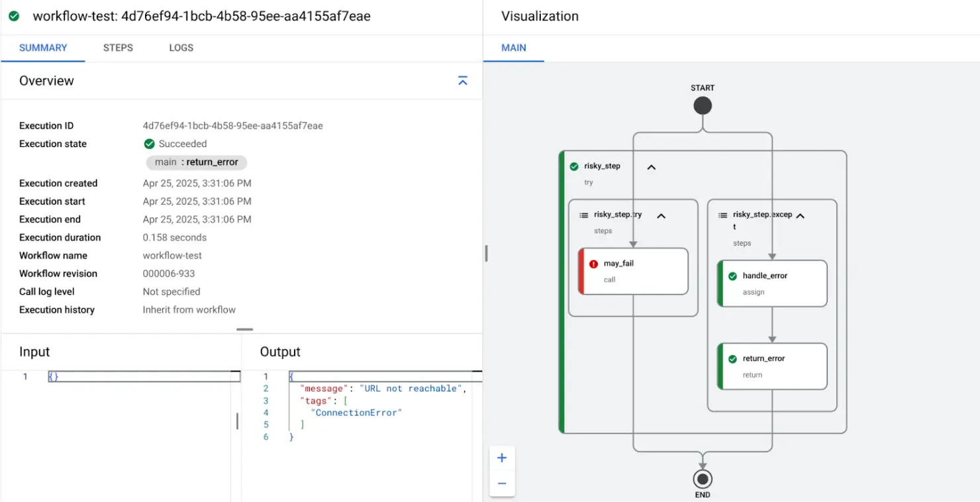Collapse the risky_step.try steps group
This screenshot has width=980, height=502.
pos(661,216)
